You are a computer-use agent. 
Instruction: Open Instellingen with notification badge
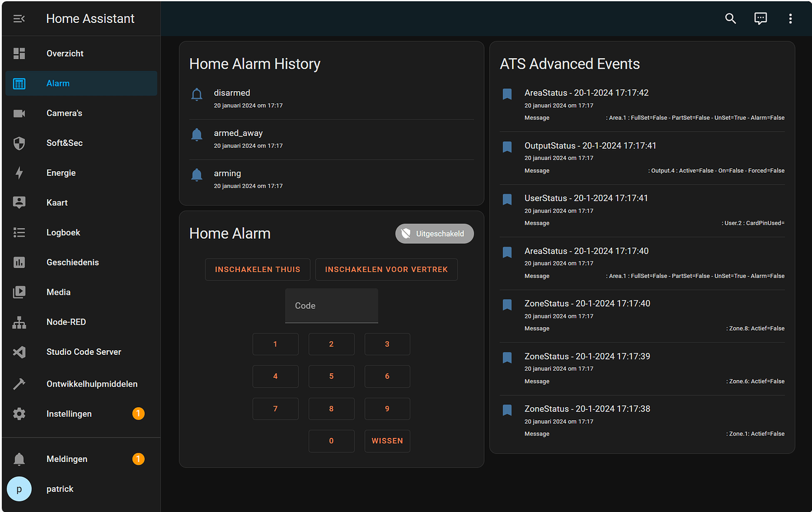(x=19, y=413)
